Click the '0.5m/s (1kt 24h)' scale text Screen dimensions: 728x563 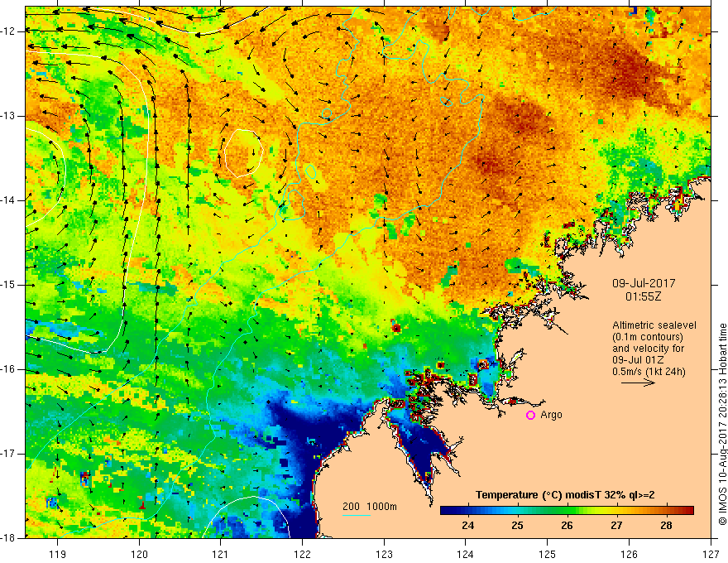click(x=649, y=372)
